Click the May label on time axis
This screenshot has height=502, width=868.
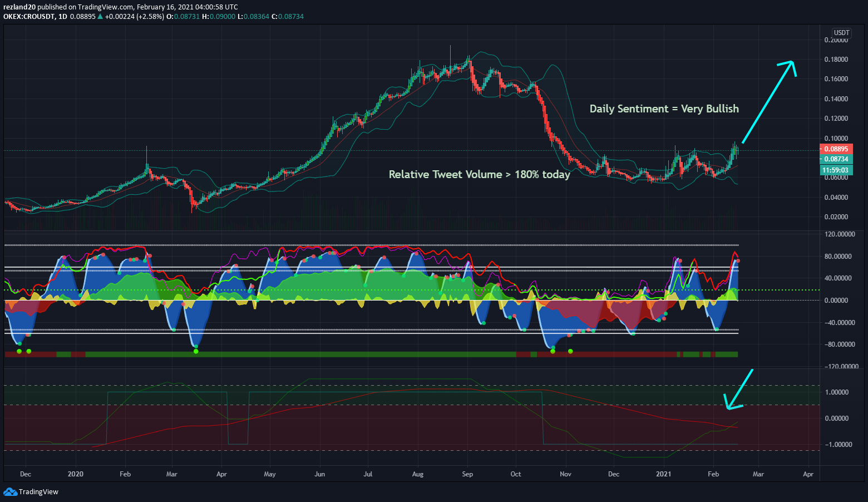(x=270, y=474)
